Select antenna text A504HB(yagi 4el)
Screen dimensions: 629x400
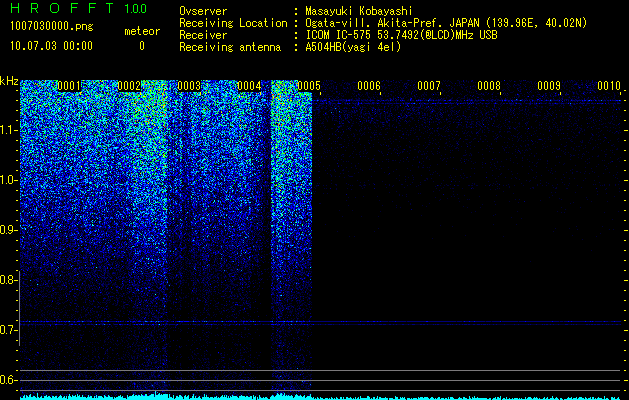click(353, 47)
